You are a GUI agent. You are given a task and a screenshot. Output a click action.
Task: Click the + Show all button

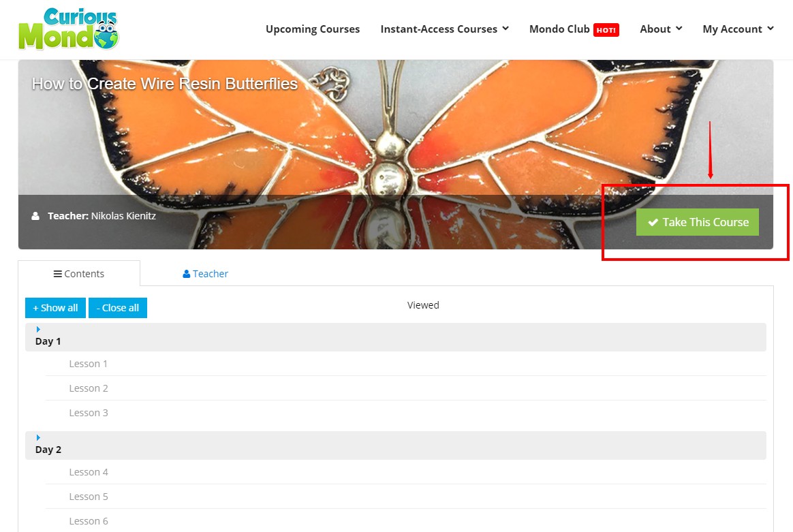click(56, 307)
